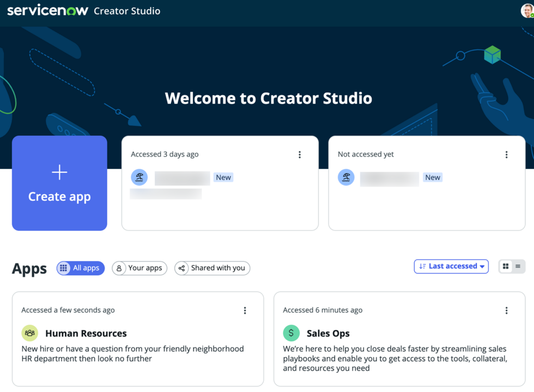Open menu on the 'Not accessed yet' card
The width and height of the screenshot is (534, 392).
click(506, 154)
